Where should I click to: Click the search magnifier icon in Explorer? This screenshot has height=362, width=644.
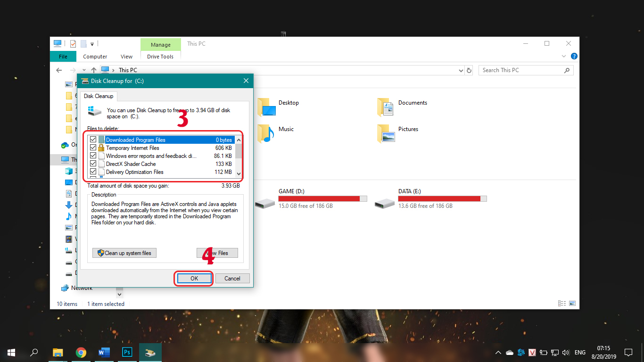pos(567,70)
